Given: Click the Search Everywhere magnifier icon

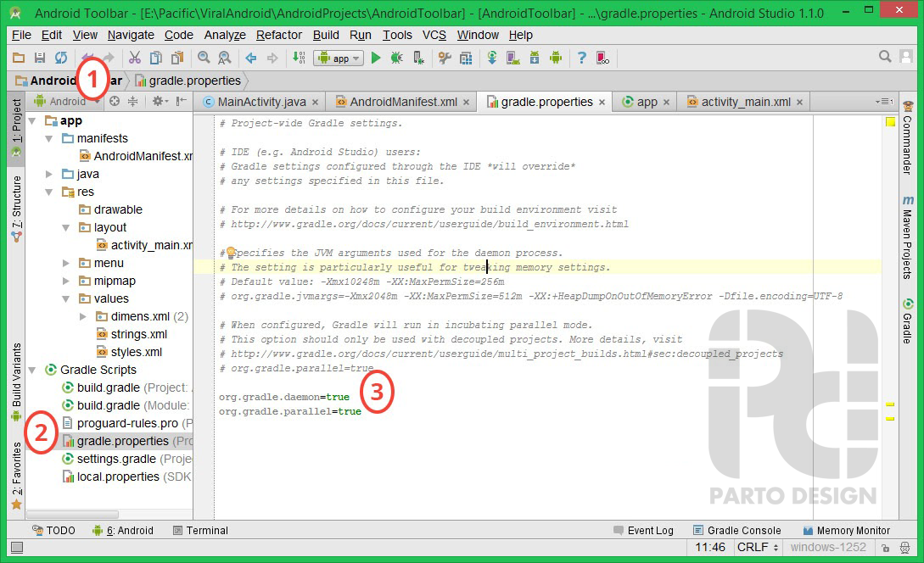Looking at the screenshot, I should click(885, 57).
